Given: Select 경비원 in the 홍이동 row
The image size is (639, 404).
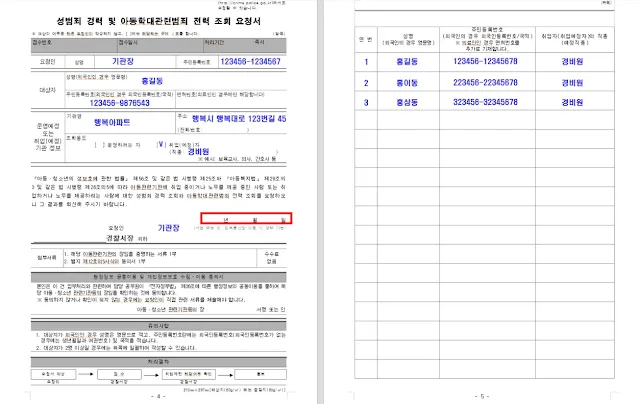Looking at the screenshot, I should point(572,83).
